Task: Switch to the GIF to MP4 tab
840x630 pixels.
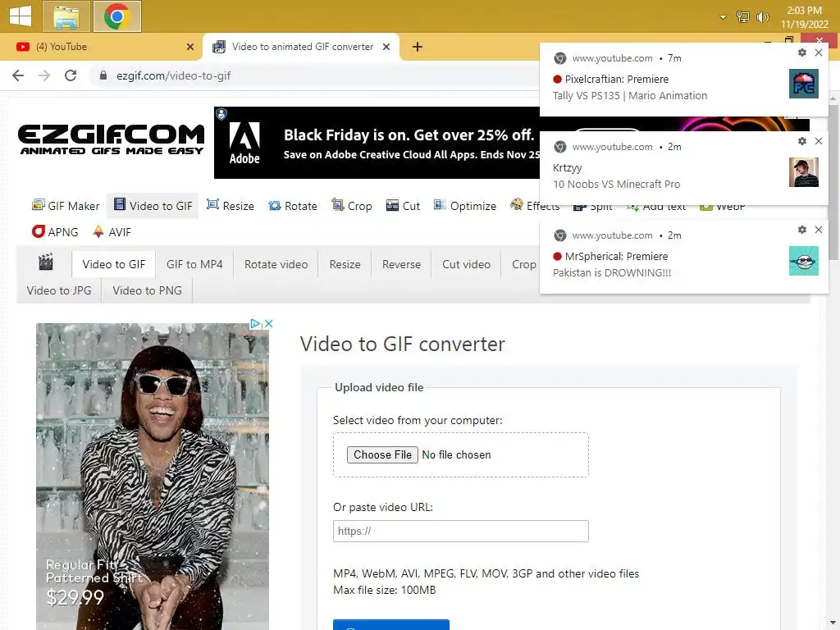Action: coord(194,264)
